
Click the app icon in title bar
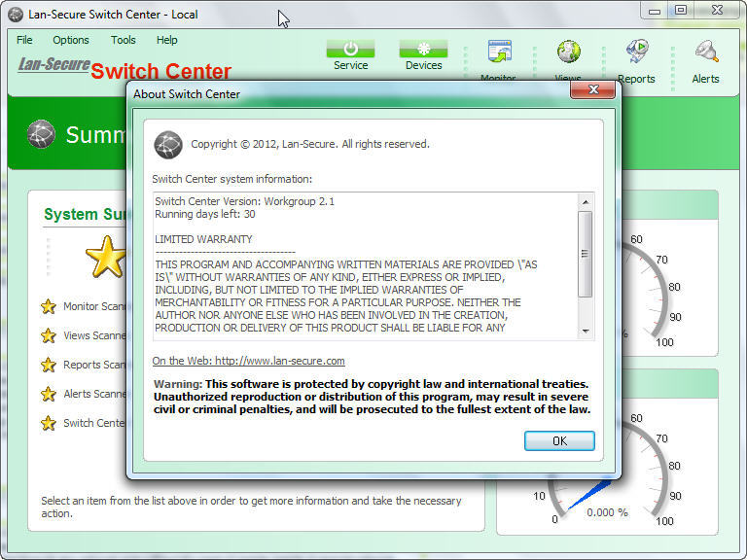(16, 15)
